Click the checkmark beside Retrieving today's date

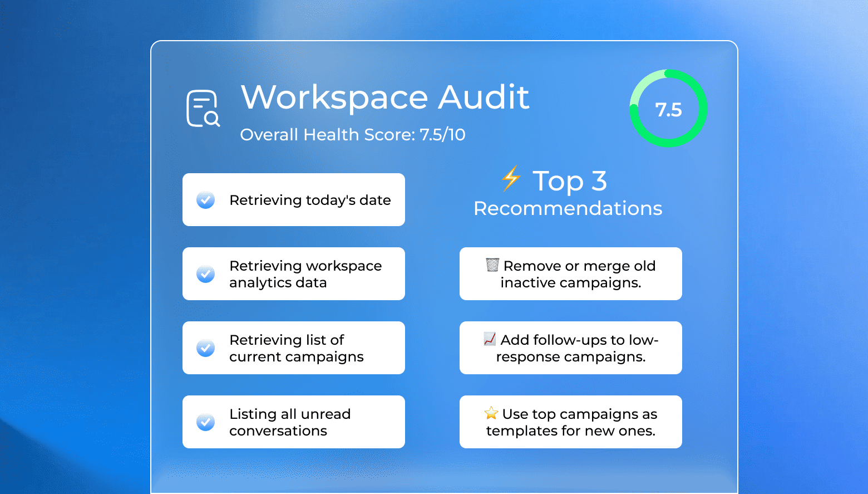click(206, 200)
